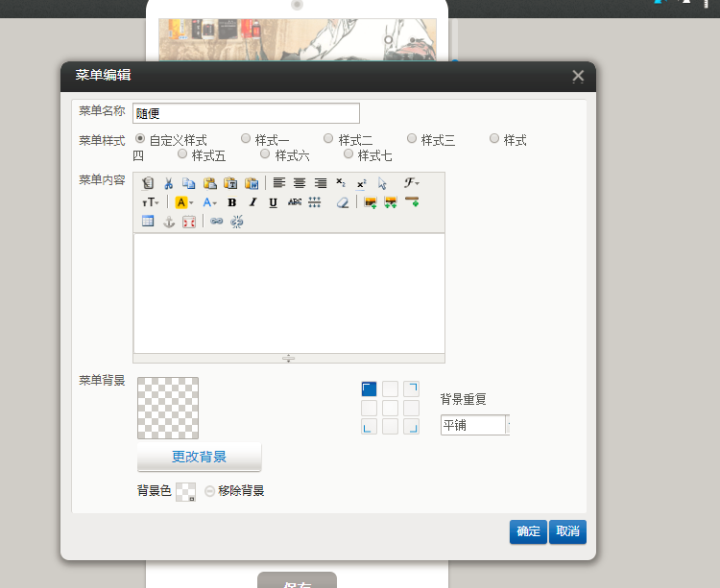Select the 样式五 menu style option

182,154
